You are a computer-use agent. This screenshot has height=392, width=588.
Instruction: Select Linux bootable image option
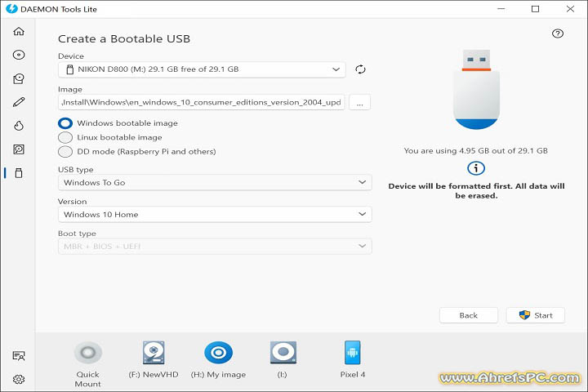(x=110, y=137)
